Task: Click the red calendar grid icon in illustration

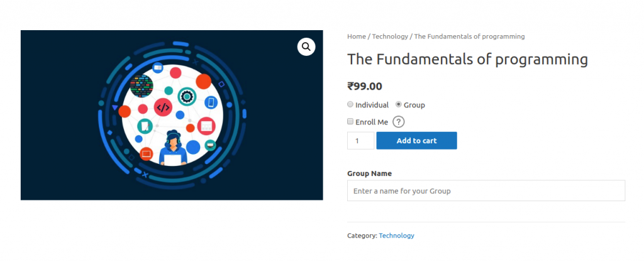Action: pos(206,126)
